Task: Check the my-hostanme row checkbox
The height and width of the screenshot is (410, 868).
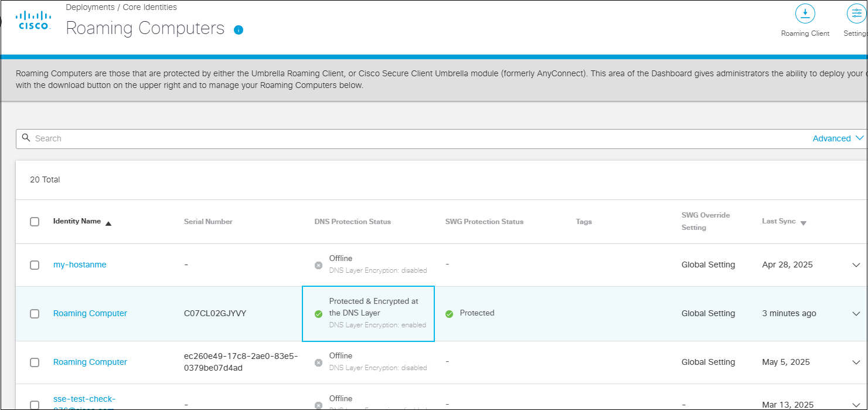Action: point(35,265)
